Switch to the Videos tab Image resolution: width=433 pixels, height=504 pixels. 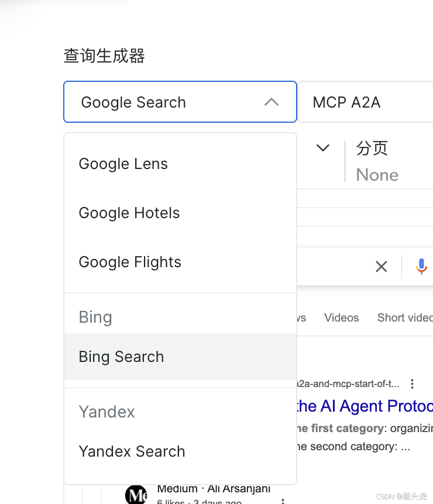341,317
